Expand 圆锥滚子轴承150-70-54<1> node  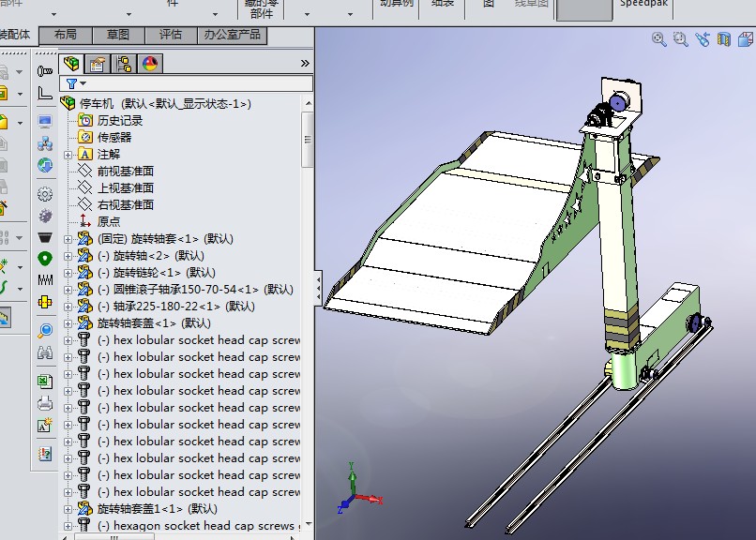coord(68,290)
